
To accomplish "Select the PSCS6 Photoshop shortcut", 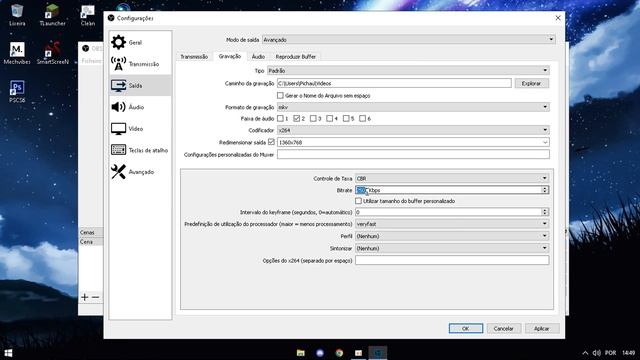I will tap(17, 91).
